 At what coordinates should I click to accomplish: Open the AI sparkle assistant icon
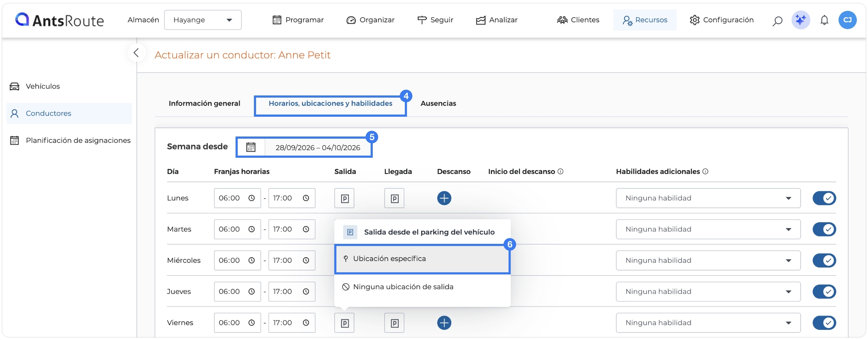coord(801,20)
